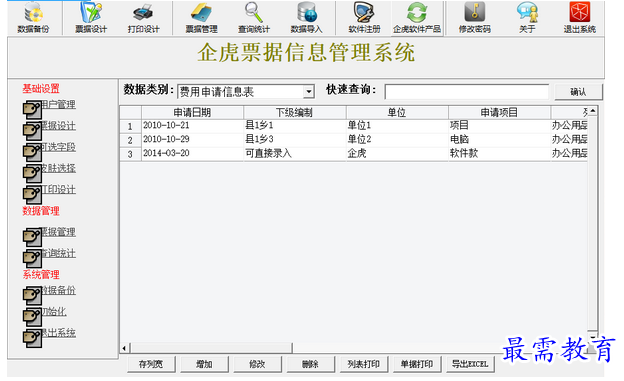Click tag icon beside 皮肤选择
This screenshot has width=624, height=381.
(32, 173)
